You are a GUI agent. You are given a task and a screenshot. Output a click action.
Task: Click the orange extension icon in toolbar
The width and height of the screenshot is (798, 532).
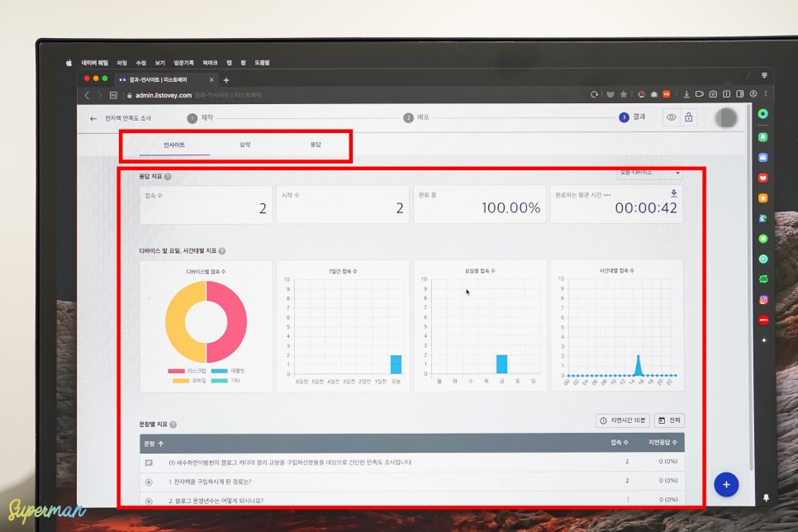pyautogui.click(x=666, y=94)
